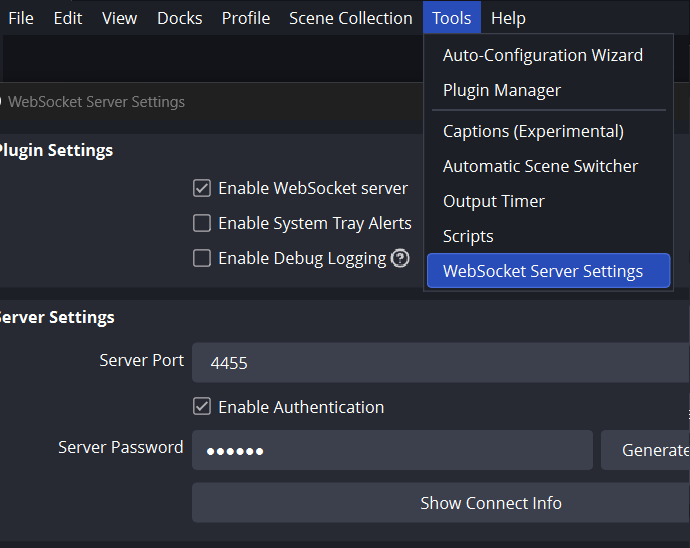Open the Docks menu
690x548 pixels.
click(180, 18)
